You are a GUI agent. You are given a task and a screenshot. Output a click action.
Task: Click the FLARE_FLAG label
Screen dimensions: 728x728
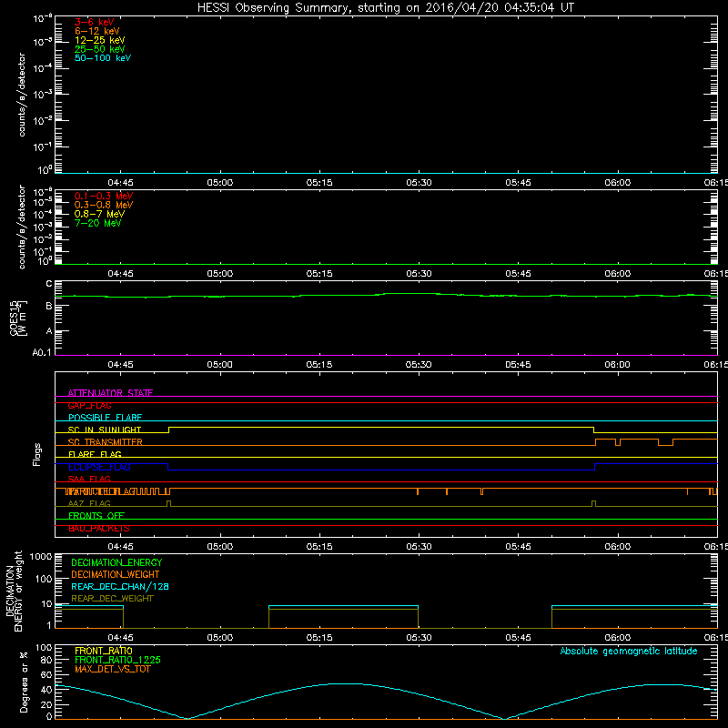pos(95,454)
